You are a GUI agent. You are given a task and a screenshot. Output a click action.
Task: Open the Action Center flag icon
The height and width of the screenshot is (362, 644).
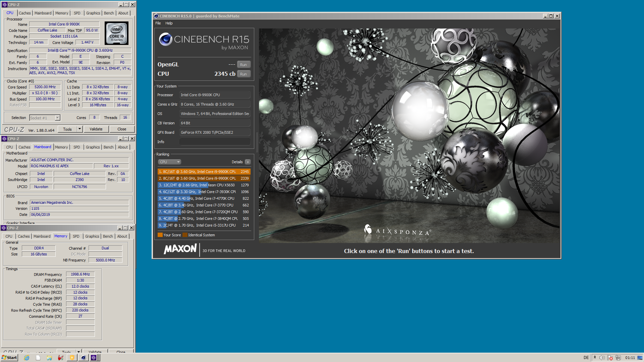click(610, 358)
